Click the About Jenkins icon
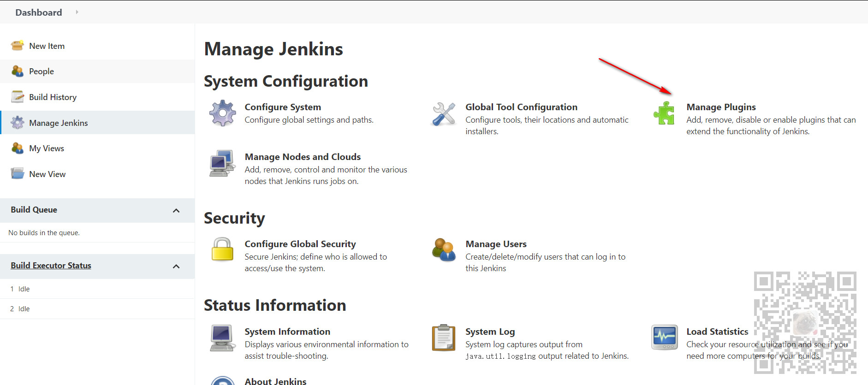 [x=223, y=381]
